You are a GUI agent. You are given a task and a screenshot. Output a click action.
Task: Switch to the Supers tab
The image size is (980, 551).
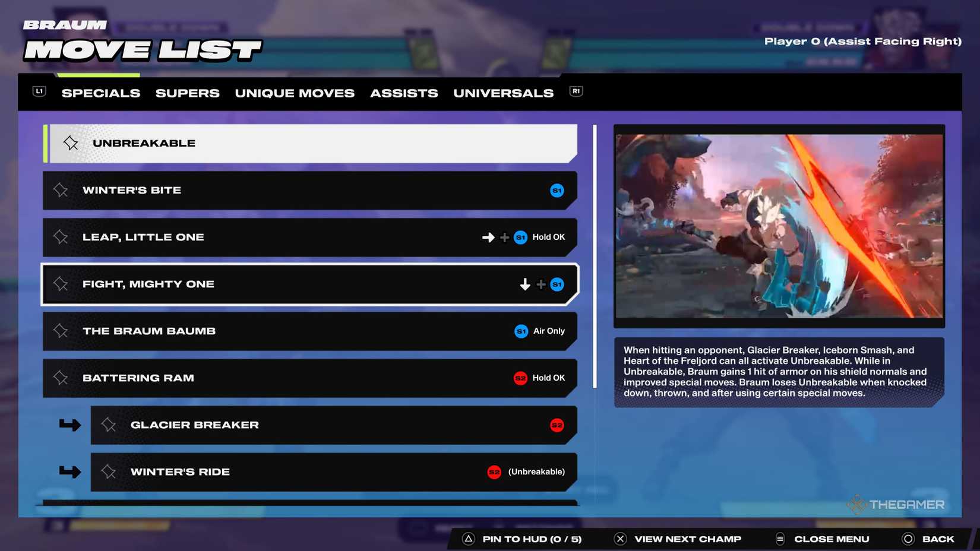[x=187, y=93]
